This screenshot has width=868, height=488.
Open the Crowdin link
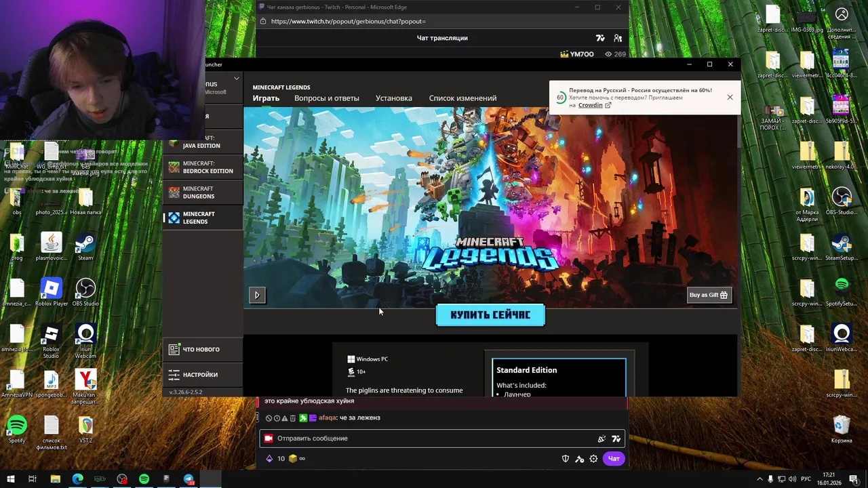591,105
